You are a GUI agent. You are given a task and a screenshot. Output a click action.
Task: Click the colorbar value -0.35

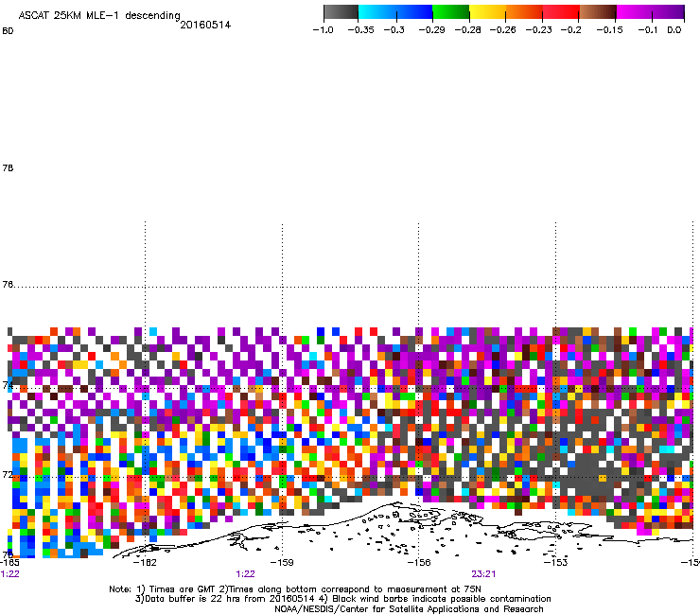[360, 30]
